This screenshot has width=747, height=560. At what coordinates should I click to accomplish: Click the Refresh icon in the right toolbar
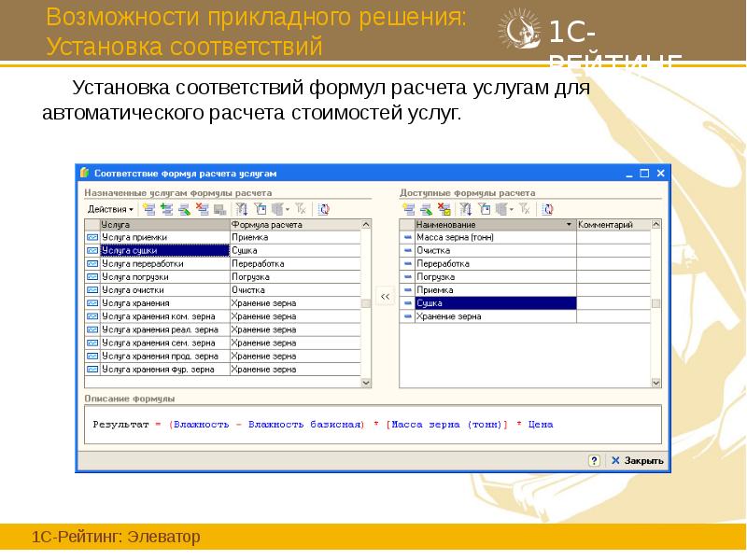click(547, 207)
